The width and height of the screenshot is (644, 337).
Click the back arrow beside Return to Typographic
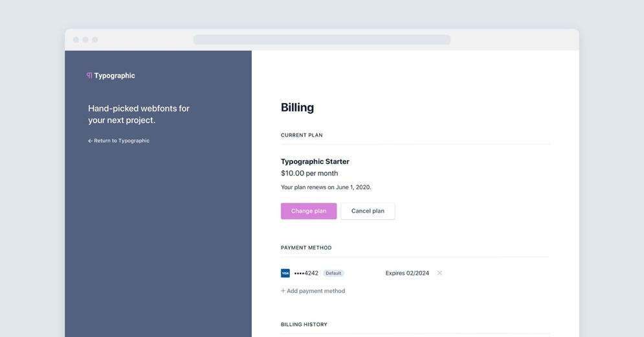[90, 141]
